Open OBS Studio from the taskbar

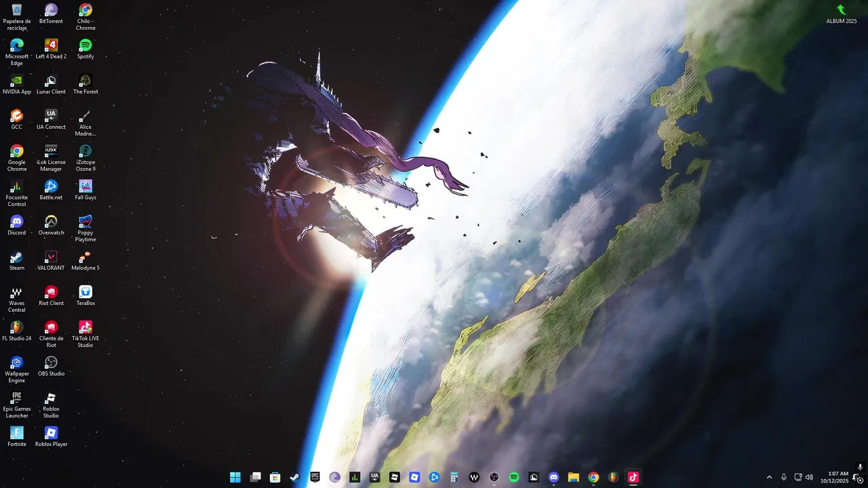click(x=494, y=477)
